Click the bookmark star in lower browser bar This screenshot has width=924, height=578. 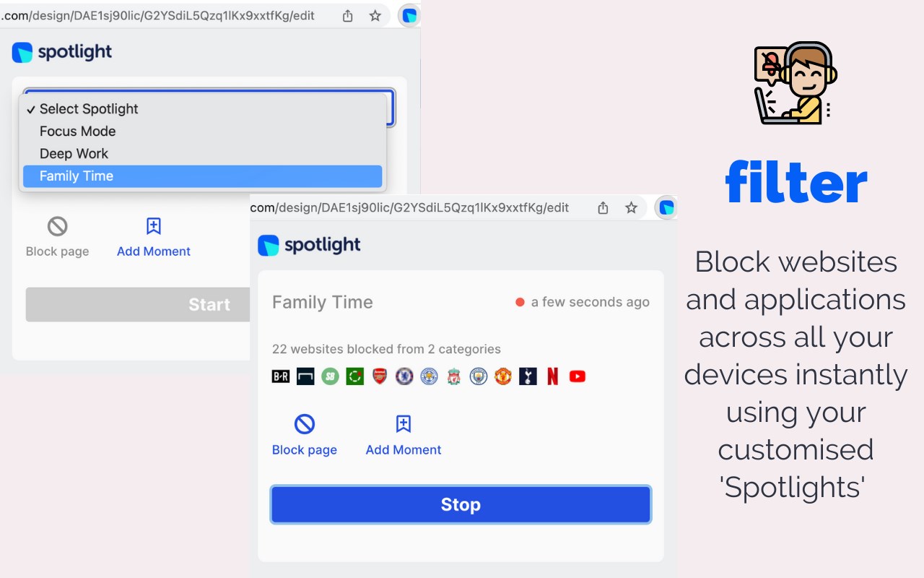(x=631, y=208)
